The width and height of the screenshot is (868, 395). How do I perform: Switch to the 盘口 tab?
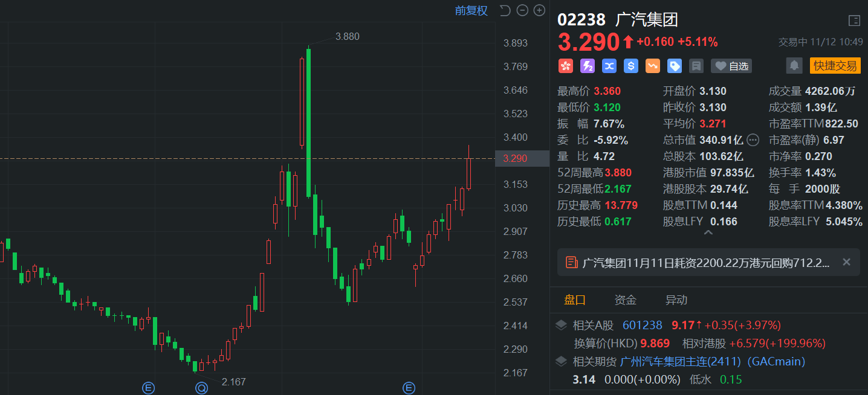point(575,300)
